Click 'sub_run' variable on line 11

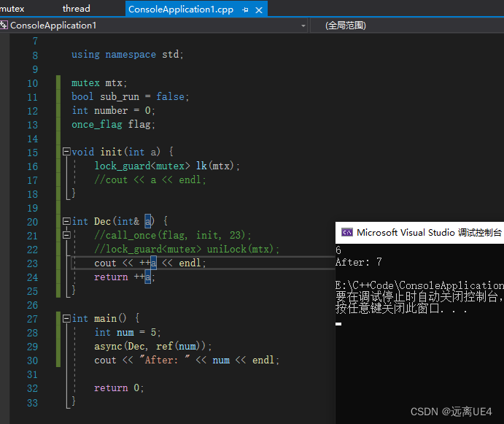120,97
